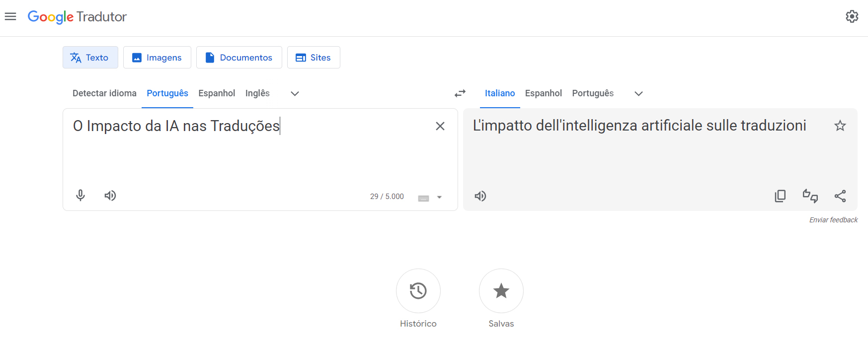Select Detectar idioma as source
The width and height of the screenshot is (868, 337).
pos(104,93)
